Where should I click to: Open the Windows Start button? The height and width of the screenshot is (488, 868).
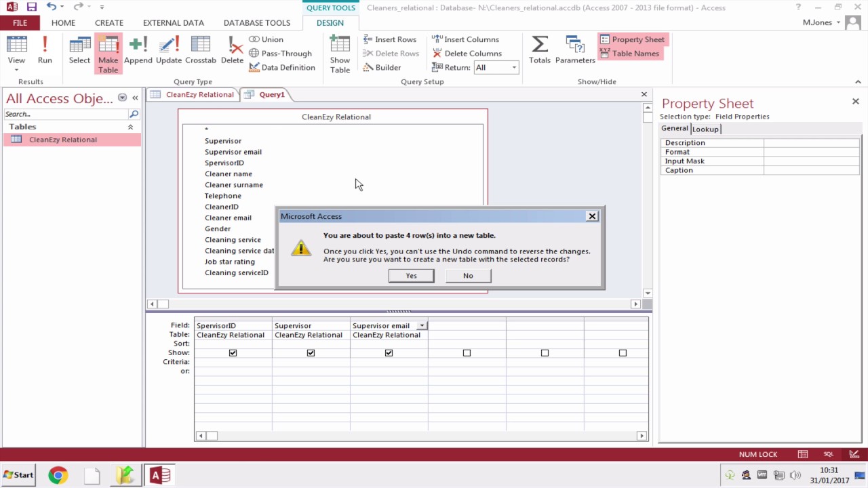(x=18, y=475)
